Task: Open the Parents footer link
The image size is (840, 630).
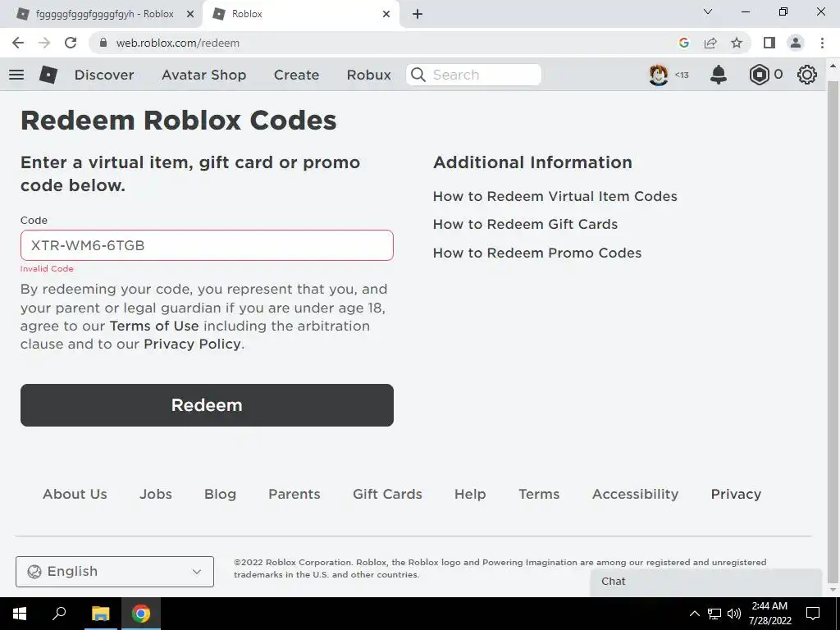Action: pos(294,494)
